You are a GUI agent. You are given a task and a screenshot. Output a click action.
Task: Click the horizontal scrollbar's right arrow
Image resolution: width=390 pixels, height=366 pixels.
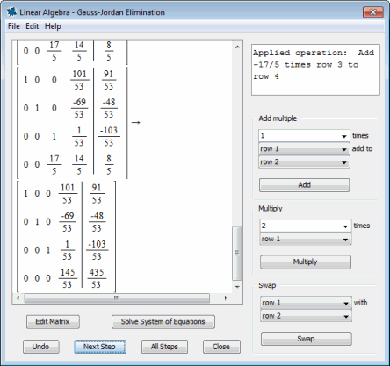click(226, 298)
